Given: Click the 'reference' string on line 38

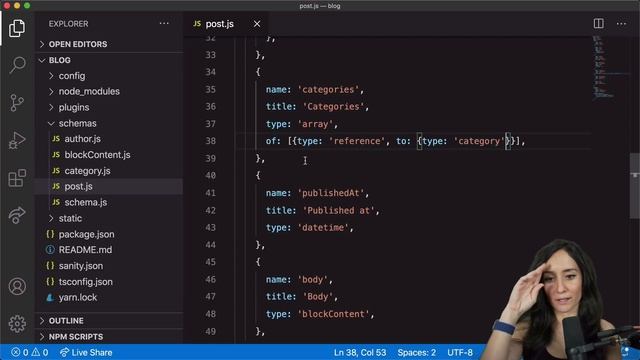Looking at the screenshot, I should pos(357,141).
